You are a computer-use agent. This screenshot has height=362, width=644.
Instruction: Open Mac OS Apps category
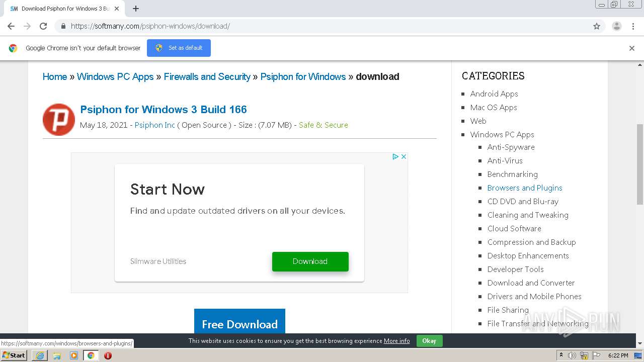494,108
